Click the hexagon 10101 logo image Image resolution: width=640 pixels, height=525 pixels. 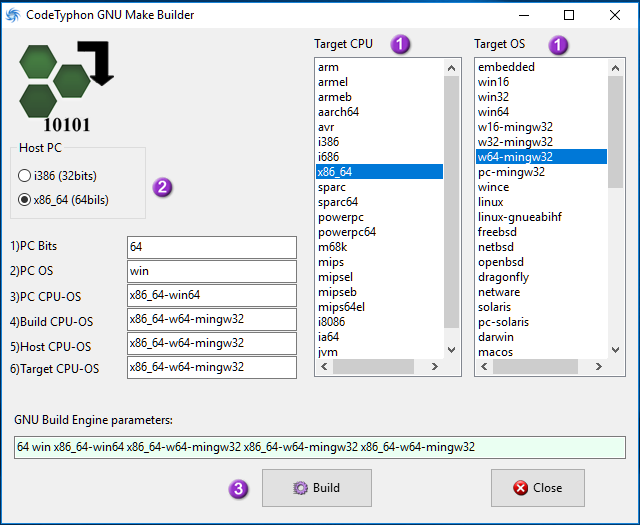(67, 87)
